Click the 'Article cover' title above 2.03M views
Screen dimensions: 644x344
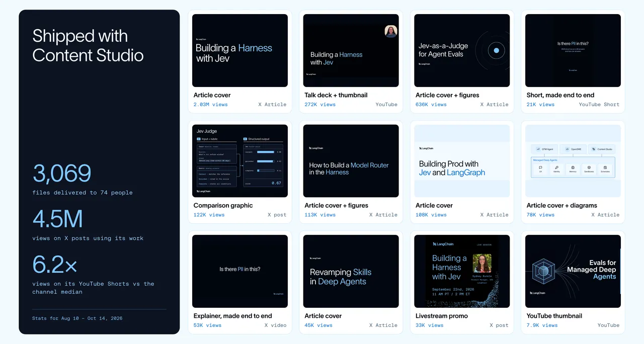(x=212, y=95)
